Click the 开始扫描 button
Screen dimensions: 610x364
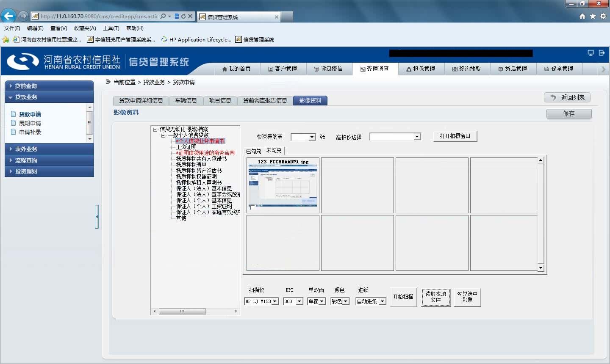[403, 297]
